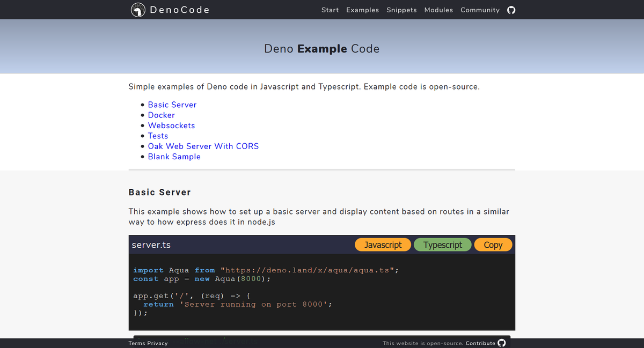Toggle the Javascript view for server.ts example
This screenshot has width=644, height=348.
(383, 245)
